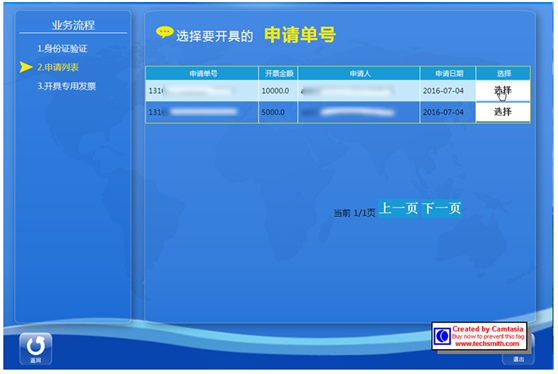Screen dimensions: 558x374
Task: Click the 申请日期 column header
Action: tap(448, 73)
